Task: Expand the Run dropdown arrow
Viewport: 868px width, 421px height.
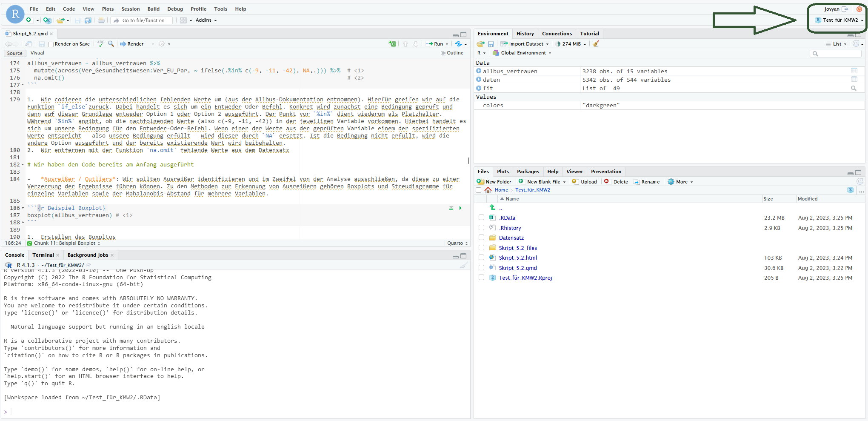Action: pyautogui.click(x=447, y=44)
